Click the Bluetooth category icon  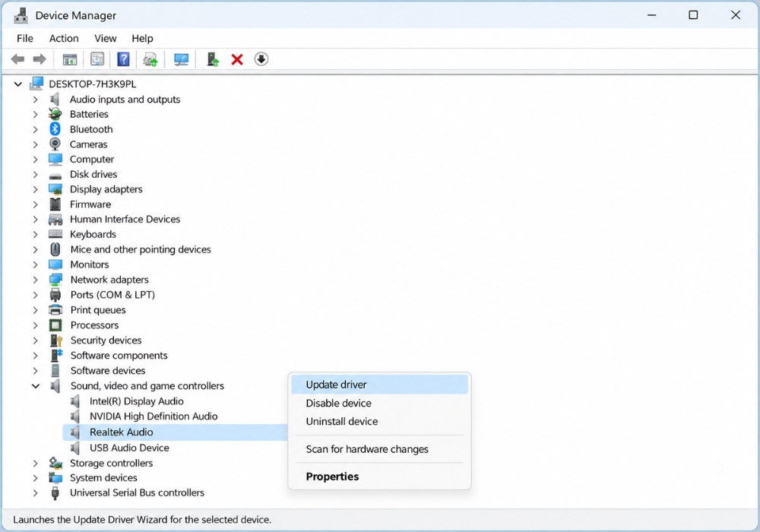[x=55, y=129]
